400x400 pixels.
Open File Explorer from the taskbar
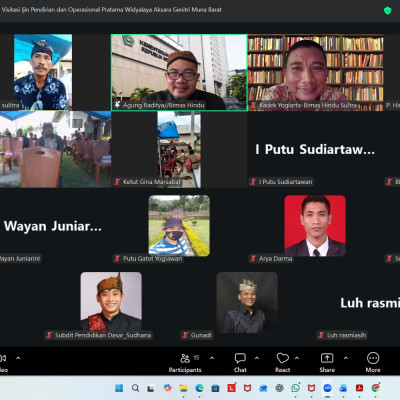point(183,388)
